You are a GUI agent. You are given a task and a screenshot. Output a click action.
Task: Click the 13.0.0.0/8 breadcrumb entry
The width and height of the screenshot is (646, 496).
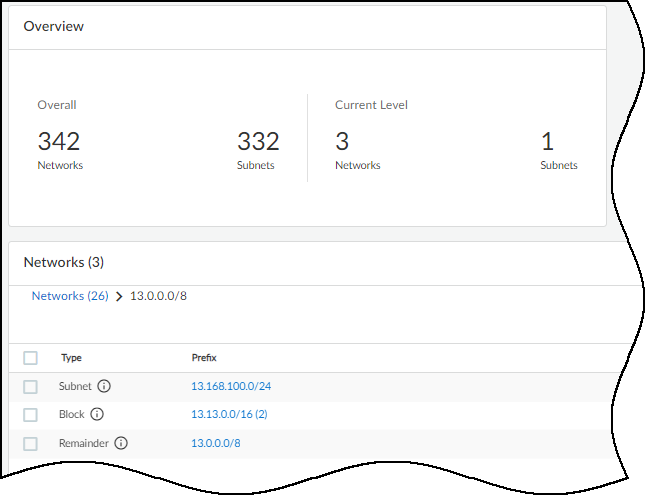pyautogui.click(x=159, y=296)
